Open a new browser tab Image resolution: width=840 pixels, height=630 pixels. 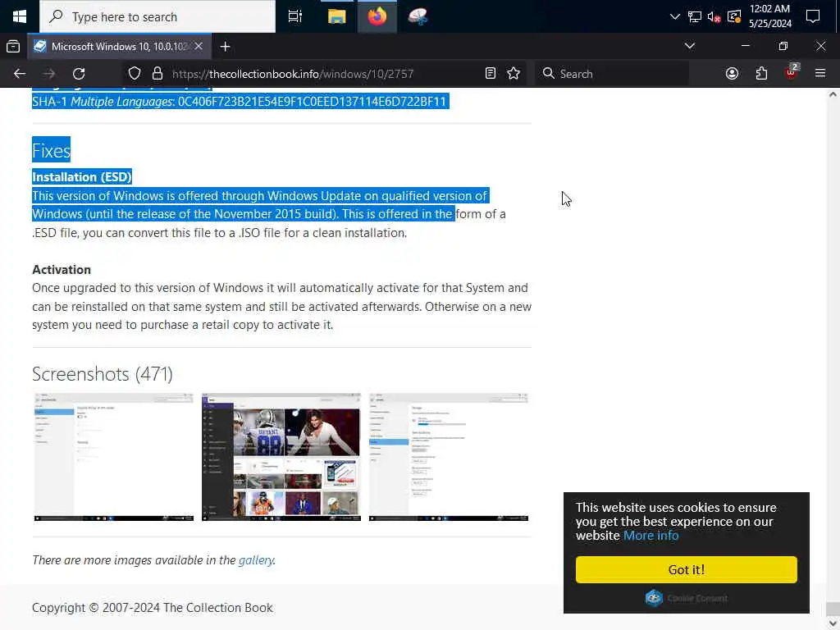click(225, 47)
